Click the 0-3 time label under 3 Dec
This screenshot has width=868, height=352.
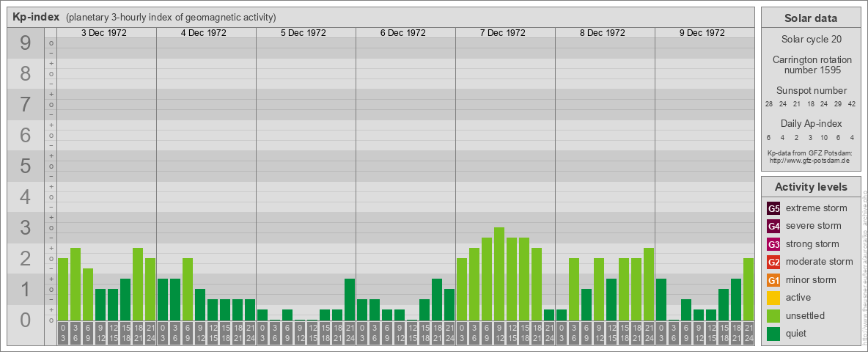coord(63,334)
